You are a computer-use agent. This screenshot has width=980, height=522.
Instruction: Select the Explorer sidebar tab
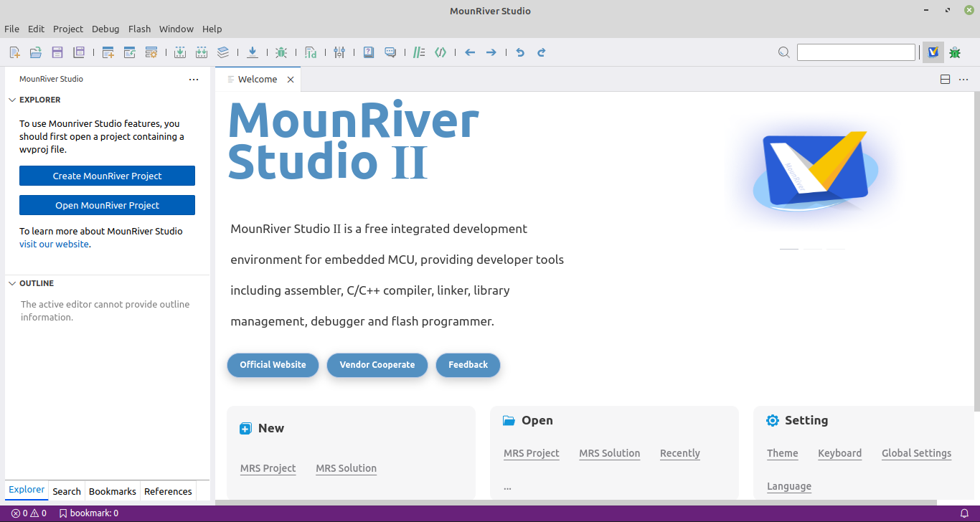point(27,490)
